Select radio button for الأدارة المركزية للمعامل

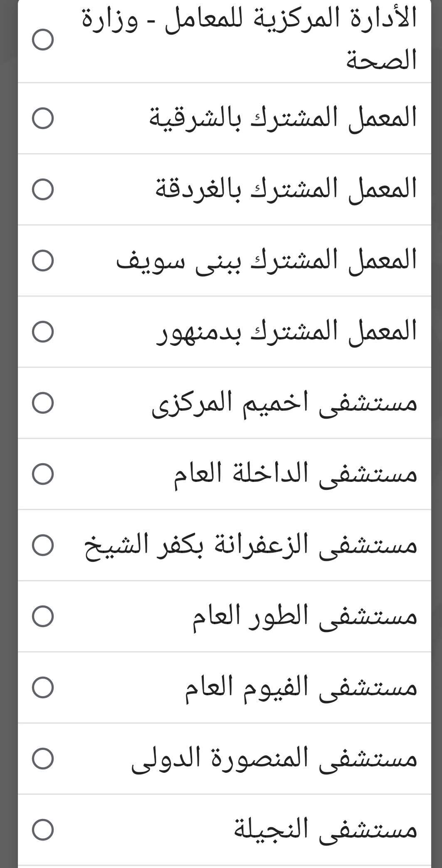(43, 40)
